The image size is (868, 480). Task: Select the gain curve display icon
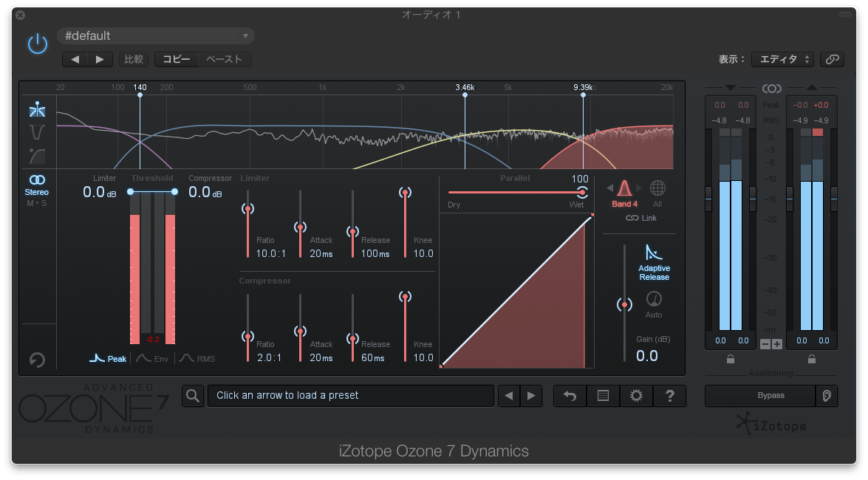pyautogui.click(x=37, y=157)
